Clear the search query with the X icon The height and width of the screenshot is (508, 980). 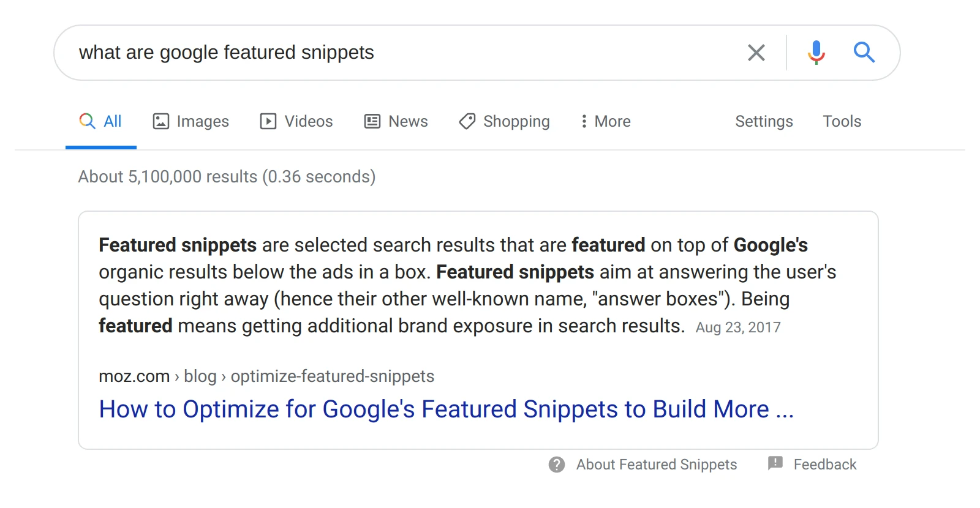coord(756,53)
